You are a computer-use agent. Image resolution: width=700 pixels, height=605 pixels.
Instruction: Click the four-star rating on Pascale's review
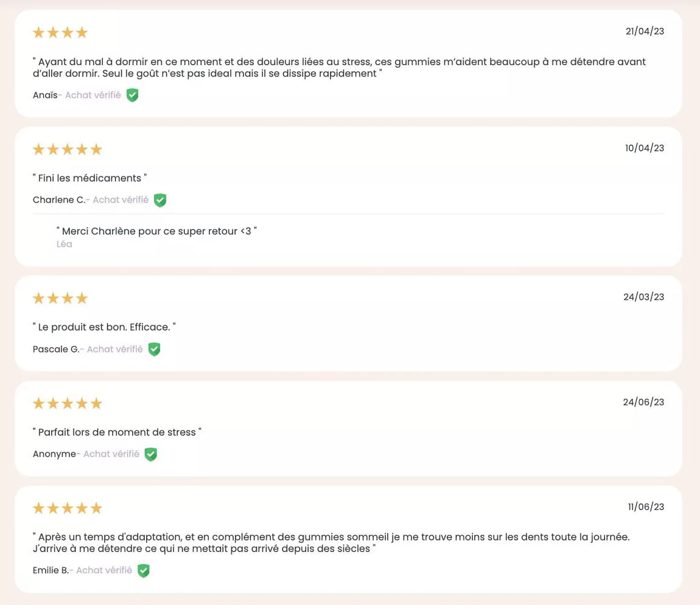60,299
